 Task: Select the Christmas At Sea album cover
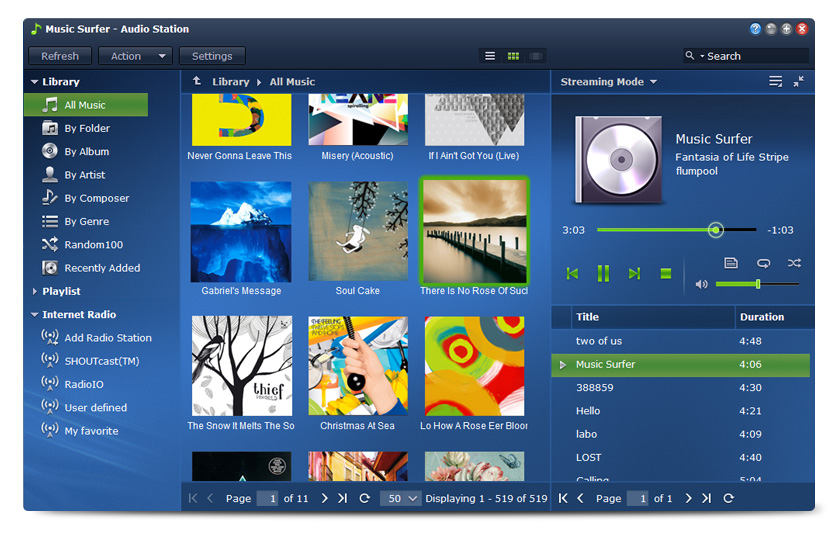click(358, 366)
